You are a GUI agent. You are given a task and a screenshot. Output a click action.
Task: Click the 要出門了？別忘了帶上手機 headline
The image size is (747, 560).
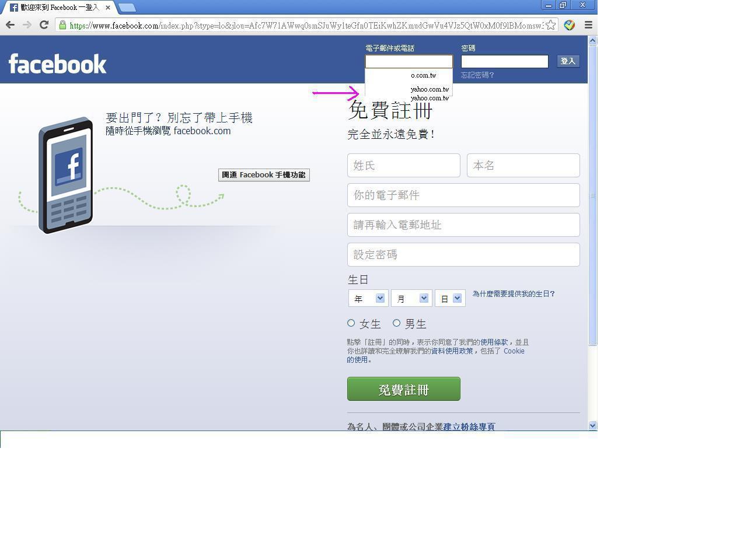[x=179, y=118]
